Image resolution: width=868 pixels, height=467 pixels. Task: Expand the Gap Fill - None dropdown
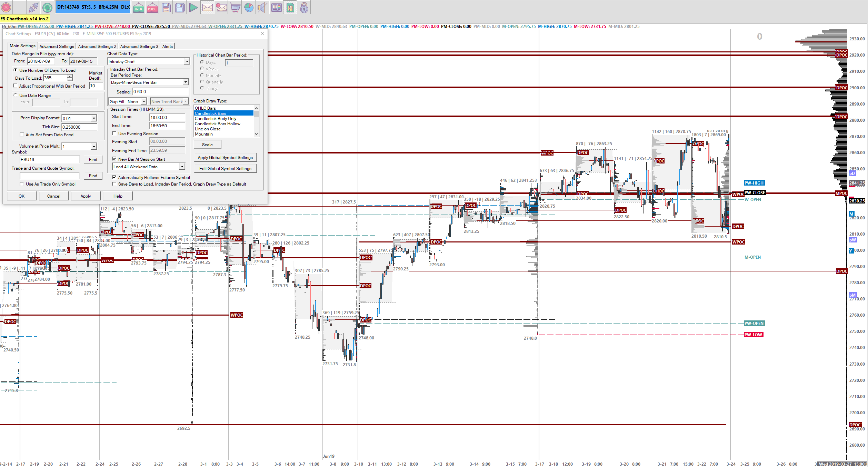(144, 101)
